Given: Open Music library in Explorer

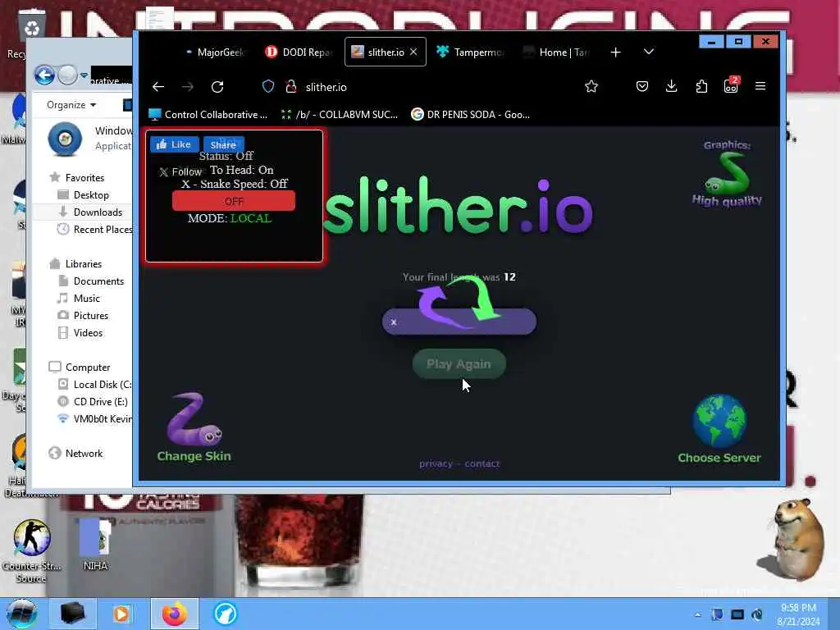Looking at the screenshot, I should point(79,299).
